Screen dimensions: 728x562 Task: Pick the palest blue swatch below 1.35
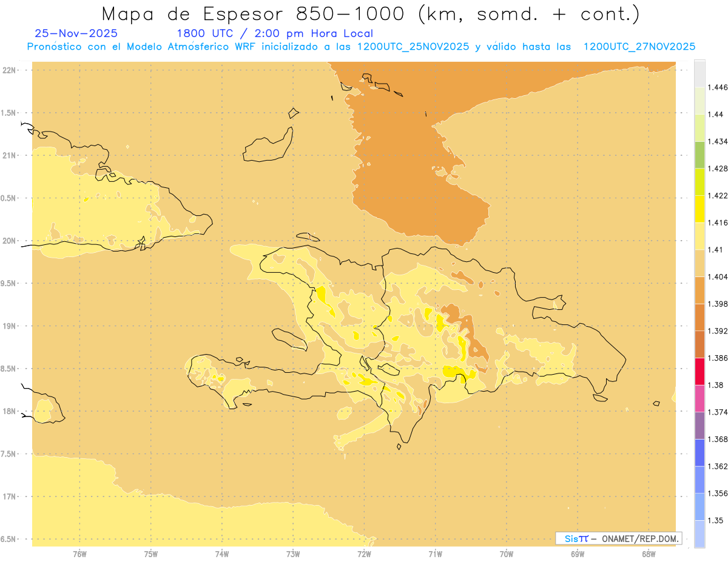(x=699, y=534)
